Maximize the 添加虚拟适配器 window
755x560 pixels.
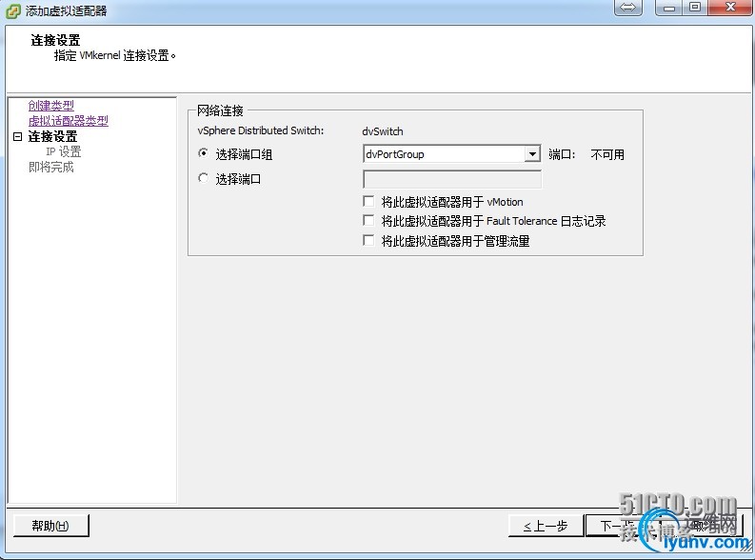[x=695, y=8]
